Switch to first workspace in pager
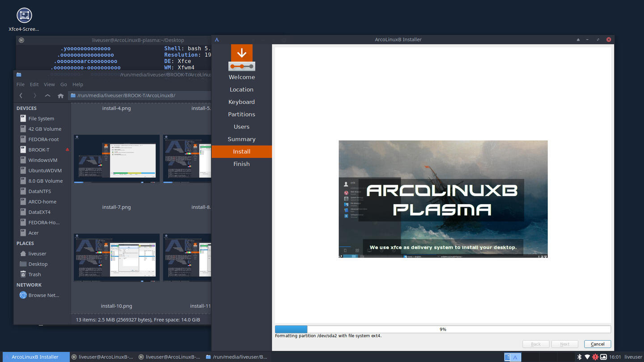Viewport: 644px width, 362px height. tap(513, 357)
